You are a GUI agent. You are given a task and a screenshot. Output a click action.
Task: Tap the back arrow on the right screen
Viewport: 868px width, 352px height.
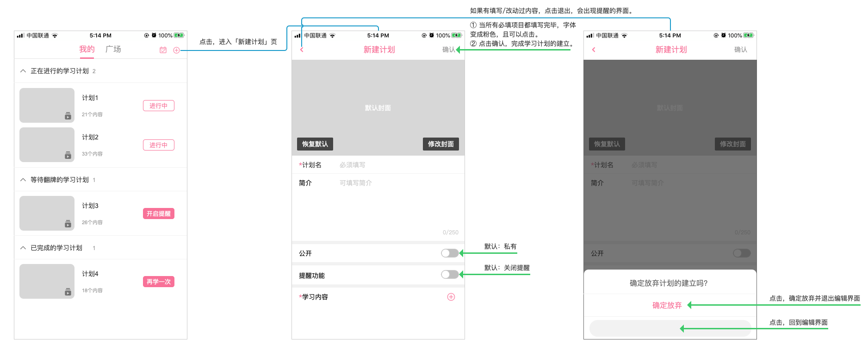coord(594,50)
